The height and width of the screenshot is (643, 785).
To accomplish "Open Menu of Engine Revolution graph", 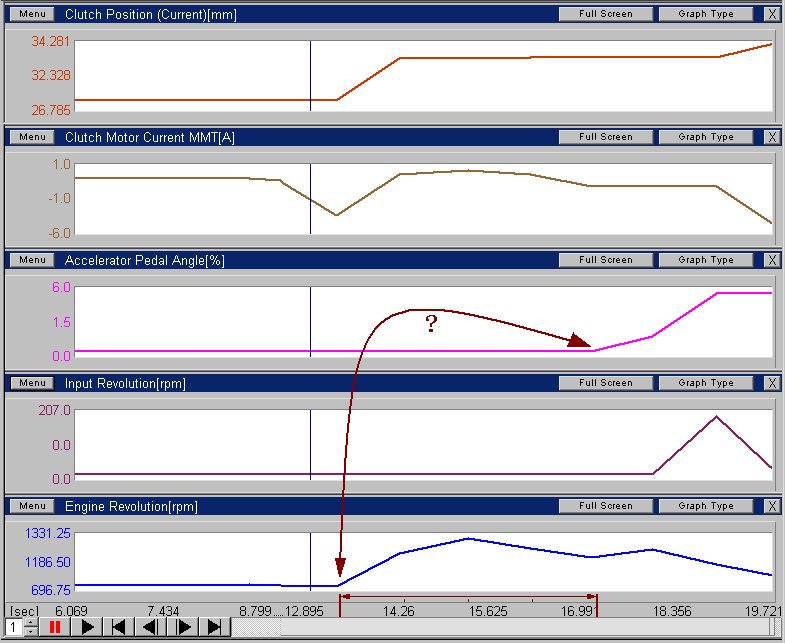I will 33,506.
